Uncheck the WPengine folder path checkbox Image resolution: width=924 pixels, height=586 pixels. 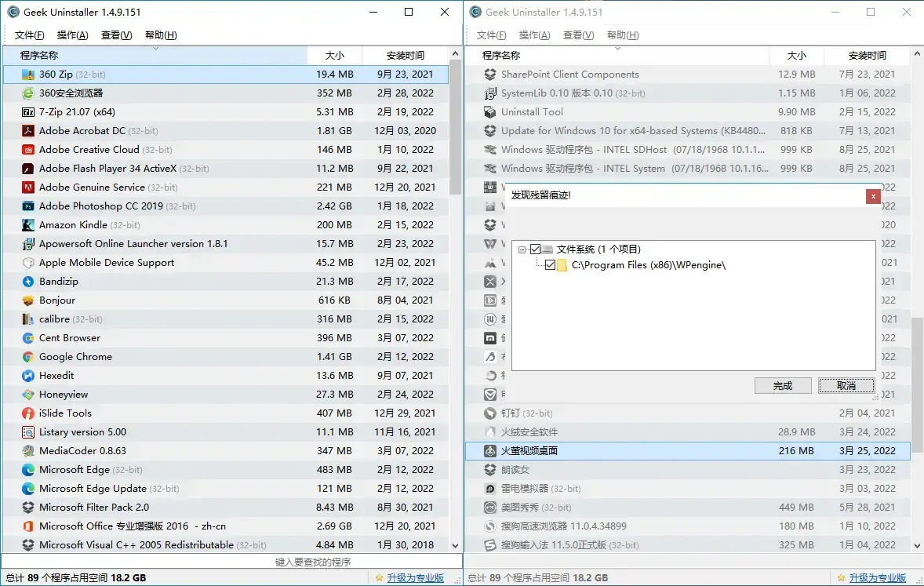pos(549,265)
